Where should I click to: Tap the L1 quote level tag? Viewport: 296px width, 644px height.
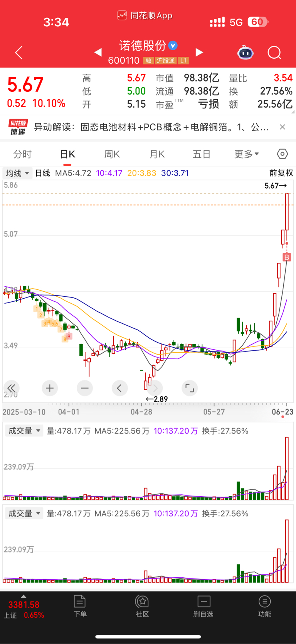pos(183,61)
